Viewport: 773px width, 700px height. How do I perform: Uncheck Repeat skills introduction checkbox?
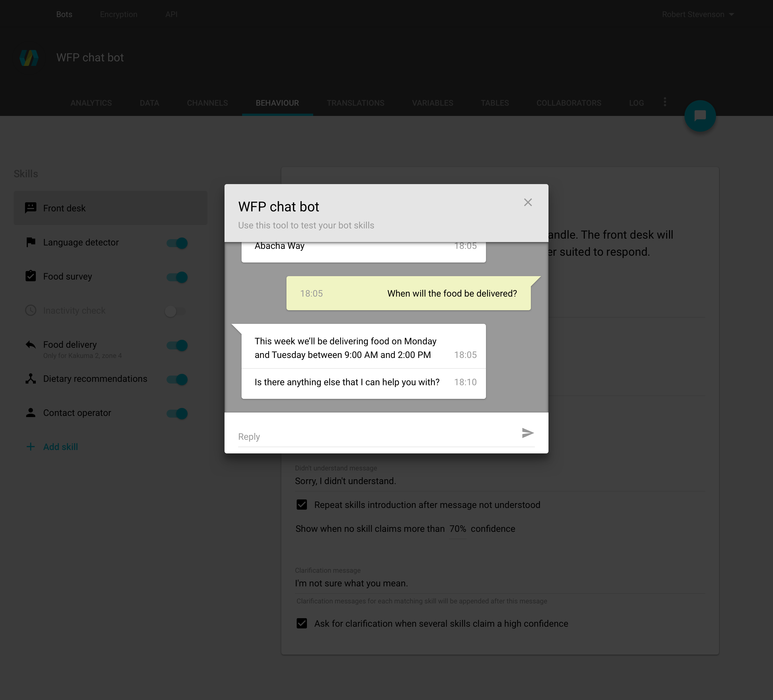click(x=302, y=505)
